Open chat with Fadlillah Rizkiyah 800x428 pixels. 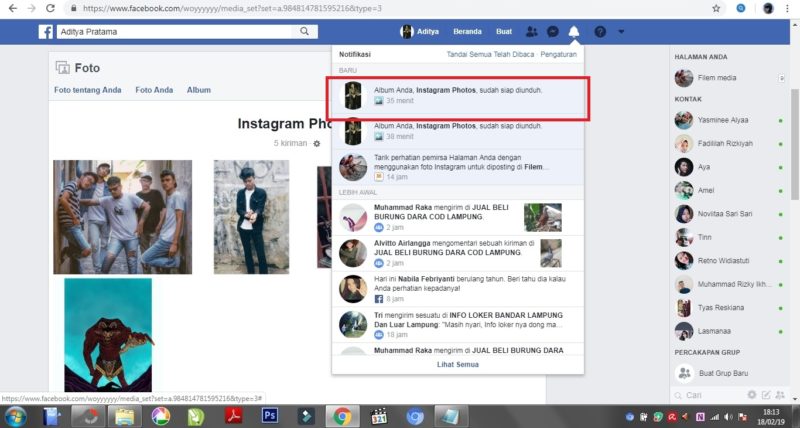727,143
